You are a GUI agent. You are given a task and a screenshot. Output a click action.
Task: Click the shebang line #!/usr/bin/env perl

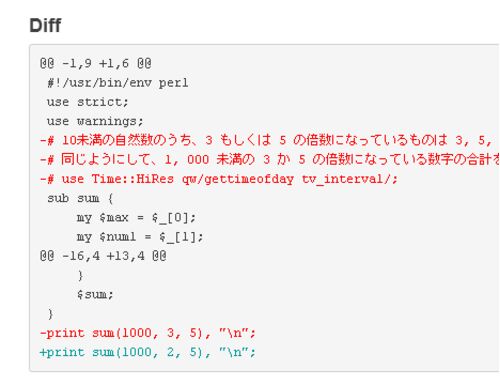118,82
